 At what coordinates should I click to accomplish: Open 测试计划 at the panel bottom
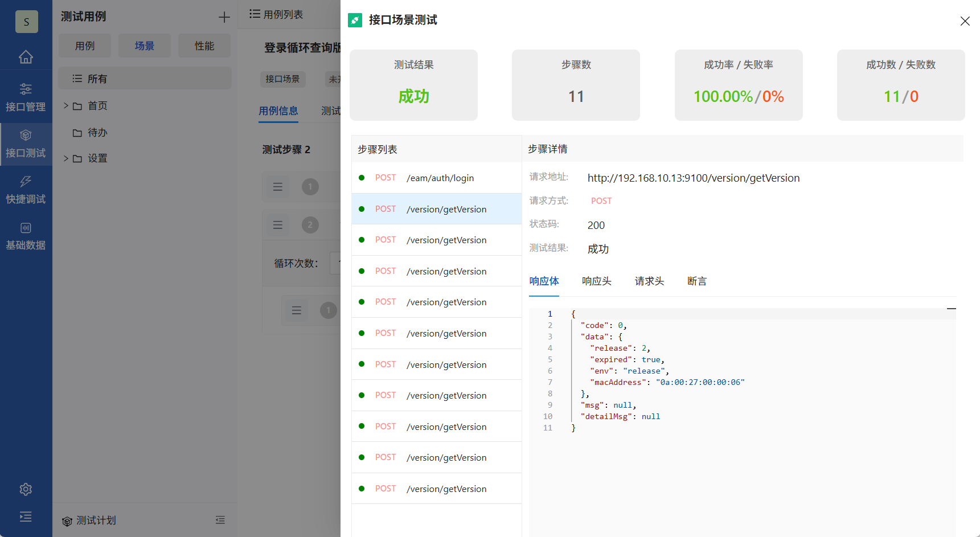point(89,520)
